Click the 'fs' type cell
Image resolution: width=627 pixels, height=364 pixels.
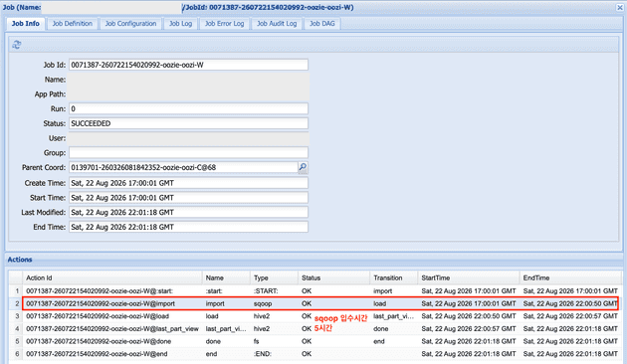(x=257, y=341)
